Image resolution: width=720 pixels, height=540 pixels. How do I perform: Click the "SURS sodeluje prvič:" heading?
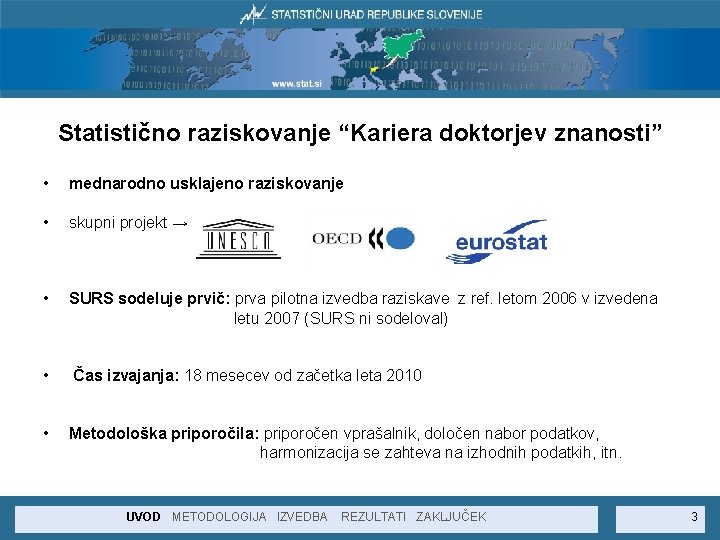coord(150,298)
